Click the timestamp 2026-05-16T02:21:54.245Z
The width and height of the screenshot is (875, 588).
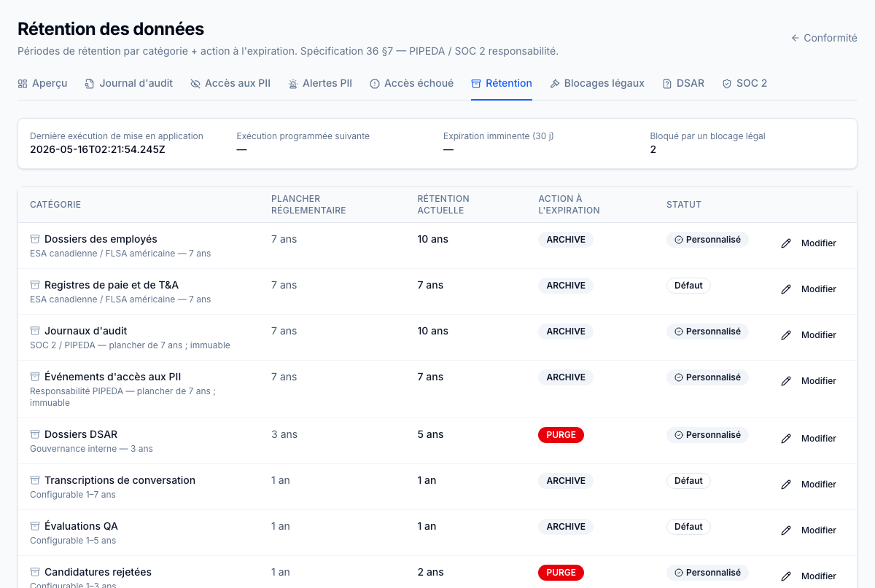pyautogui.click(x=98, y=149)
